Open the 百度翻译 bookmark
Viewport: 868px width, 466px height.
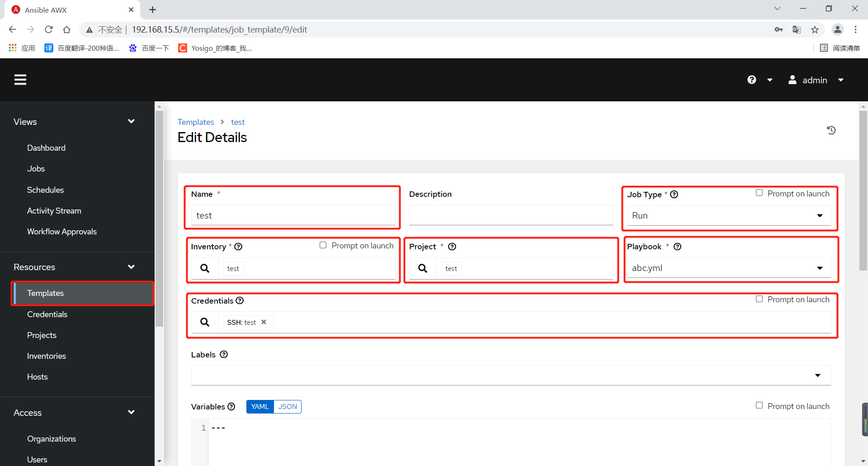click(82, 48)
